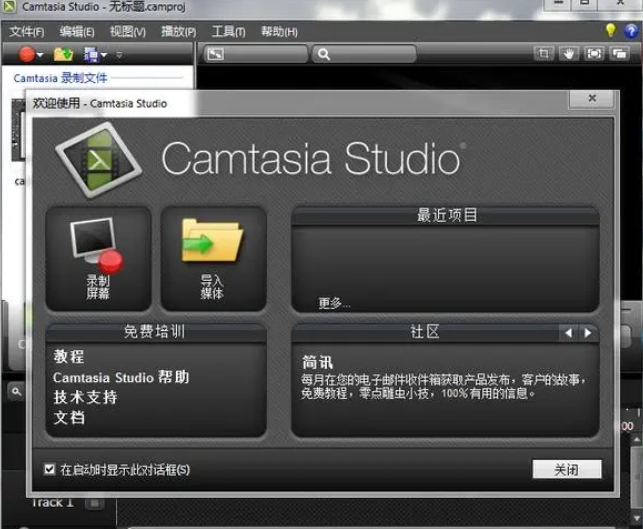Screen dimensions: 643x529
Task: Click the detach preview window icon
Action: point(619,54)
